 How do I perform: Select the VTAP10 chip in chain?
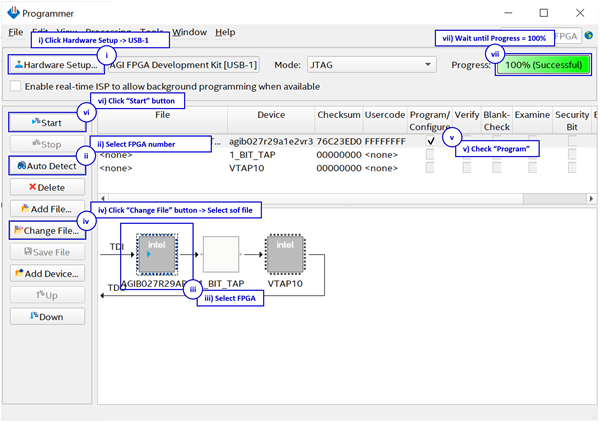pos(285,254)
